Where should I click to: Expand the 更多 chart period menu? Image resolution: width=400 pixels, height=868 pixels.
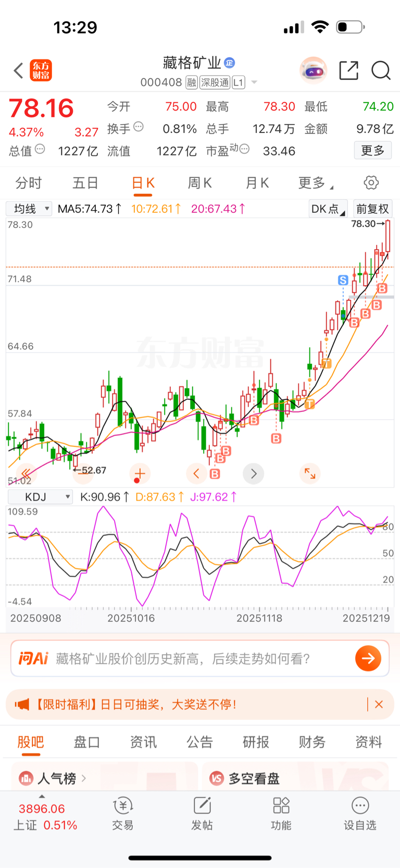tap(316, 183)
